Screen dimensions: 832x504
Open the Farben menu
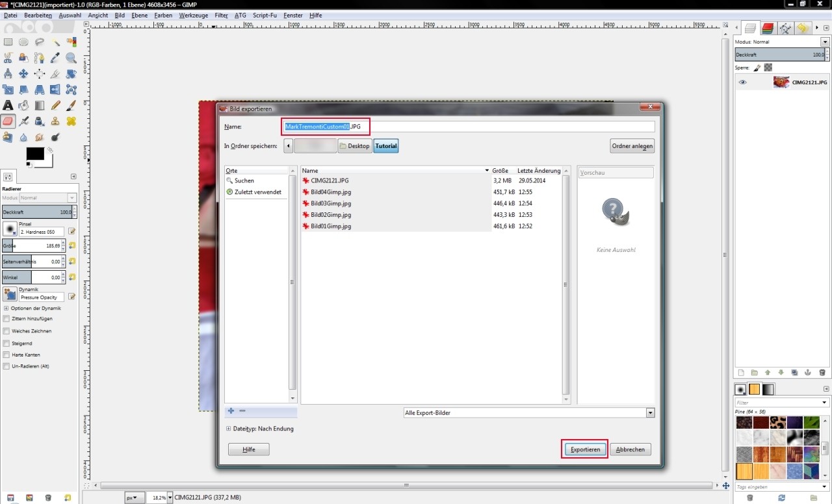[x=163, y=15]
